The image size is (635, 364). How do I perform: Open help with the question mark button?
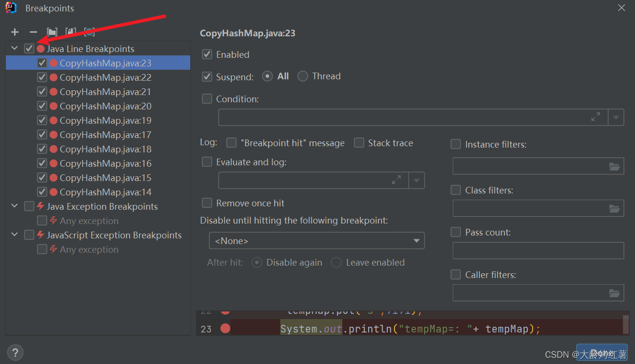pyautogui.click(x=15, y=353)
